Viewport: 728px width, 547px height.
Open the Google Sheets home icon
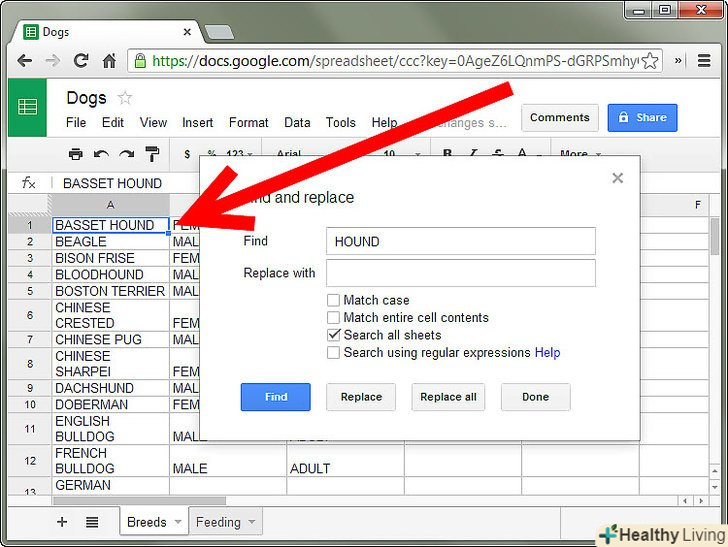coord(27,107)
